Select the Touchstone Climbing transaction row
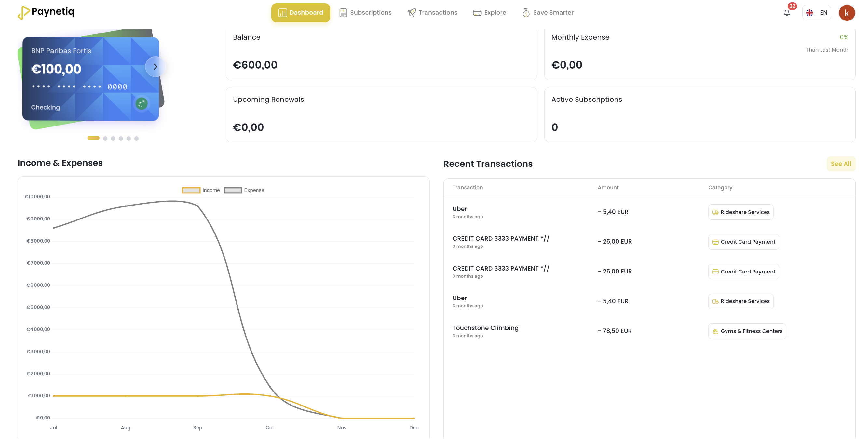Viewport: 868px width, 439px height. tap(485, 330)
